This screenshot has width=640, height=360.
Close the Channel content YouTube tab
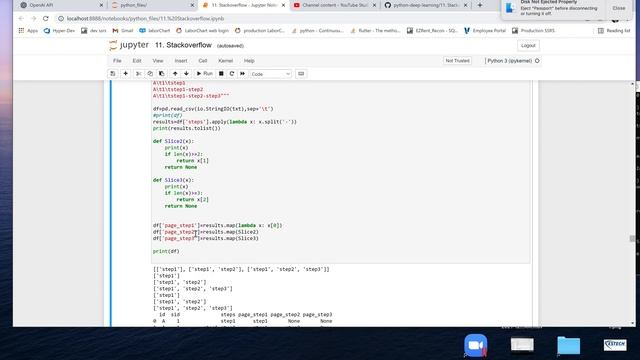[x=374, y=5]
